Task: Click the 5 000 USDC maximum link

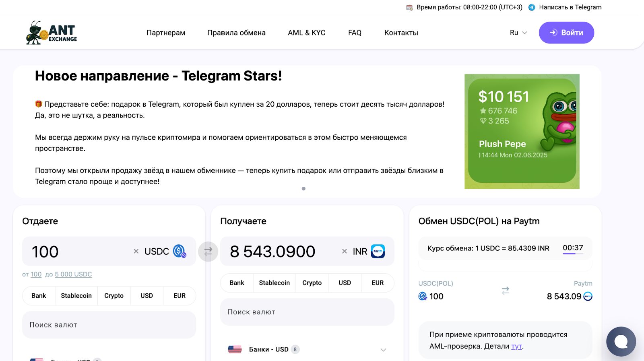Action: [73, 274]
